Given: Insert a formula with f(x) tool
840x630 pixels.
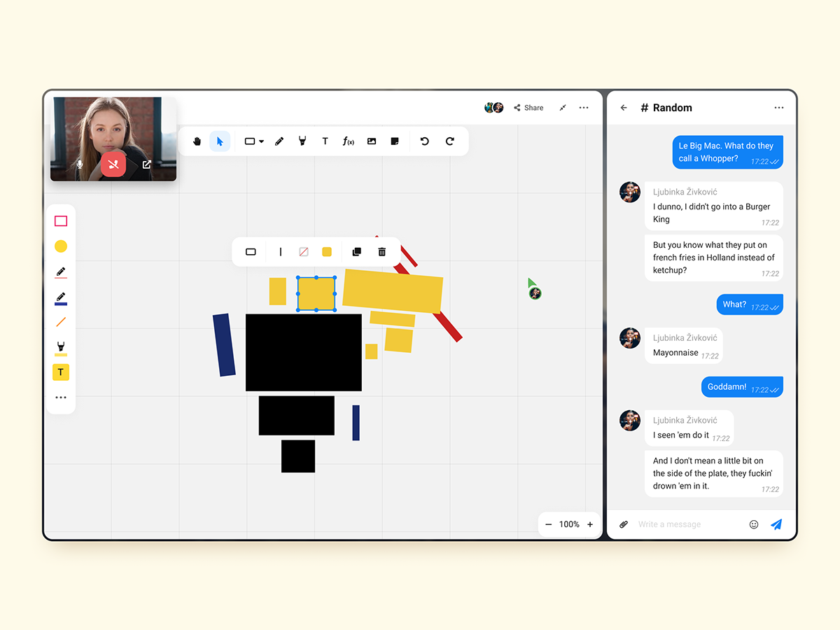Looking at the screenshot, I should tap(348, 141).
